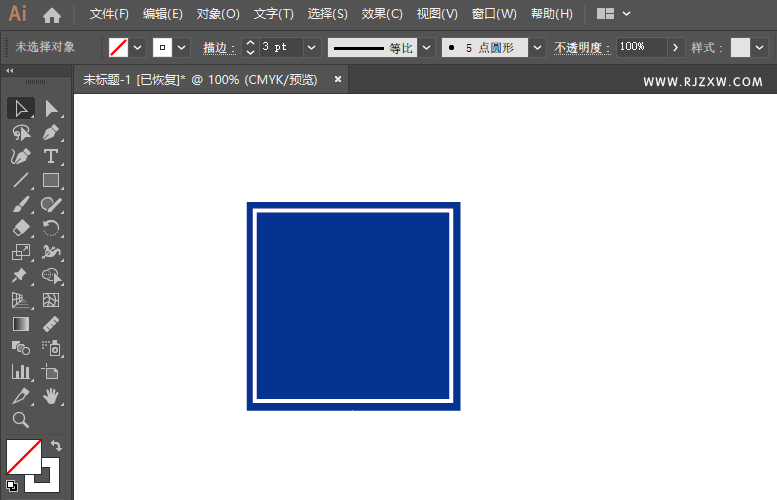Activate the Type tool

point(51,157)
